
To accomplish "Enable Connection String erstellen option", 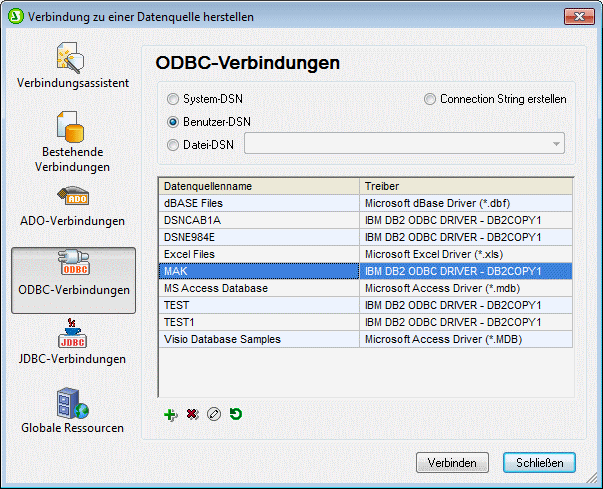I will click(x=430, y=100).
